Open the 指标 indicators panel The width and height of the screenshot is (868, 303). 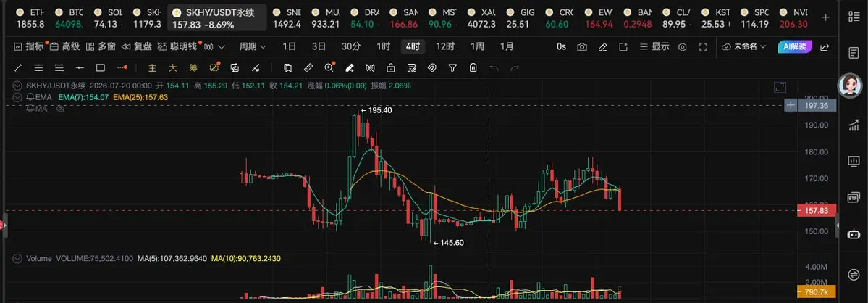coord(29,46)
